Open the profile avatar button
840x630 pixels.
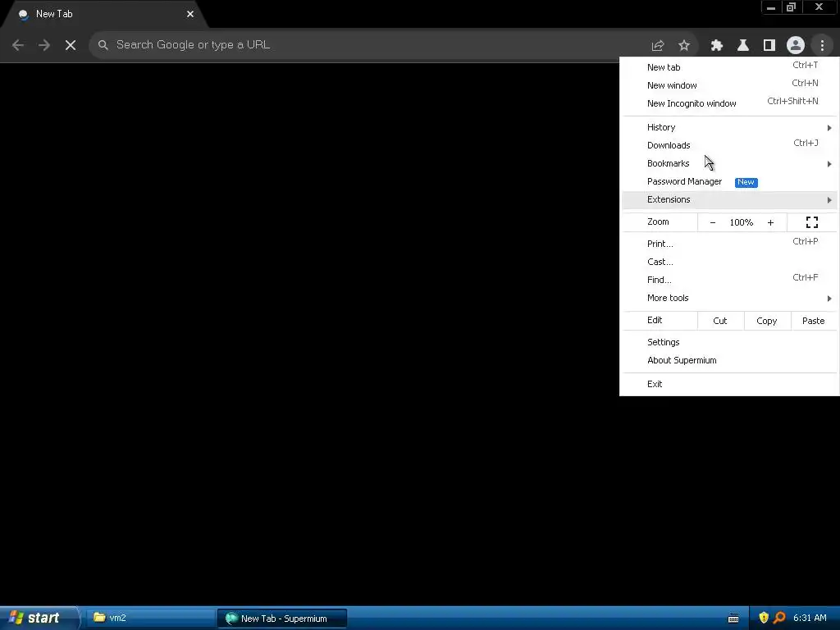pyautogui.click(x=796, y=45)
